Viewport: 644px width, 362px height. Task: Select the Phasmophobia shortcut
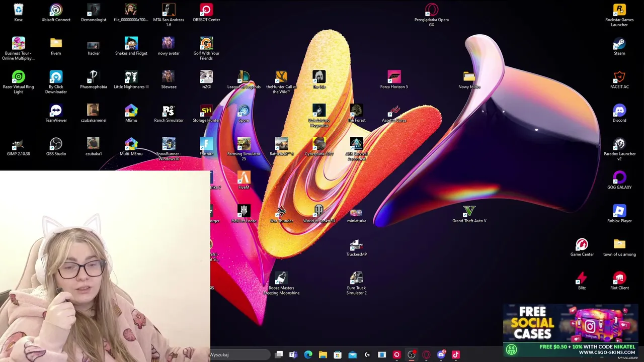click(x=94, y=80)
